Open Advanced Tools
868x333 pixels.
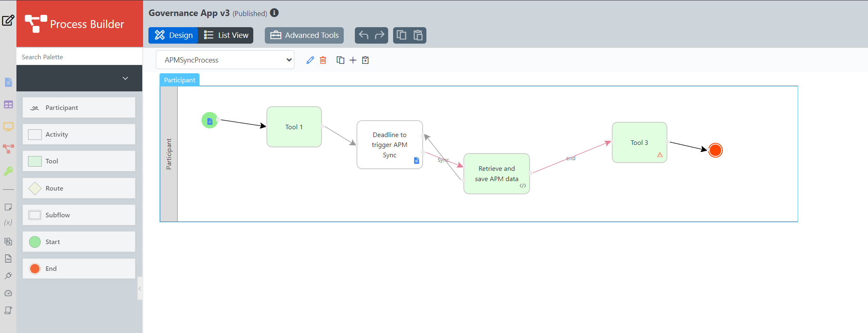tap(304, 35)
